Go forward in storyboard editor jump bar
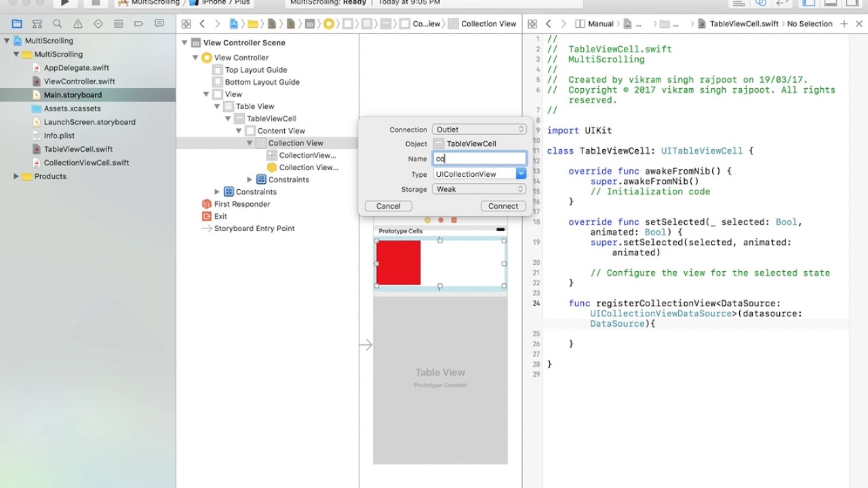868x488 pixels. (218, 24)
